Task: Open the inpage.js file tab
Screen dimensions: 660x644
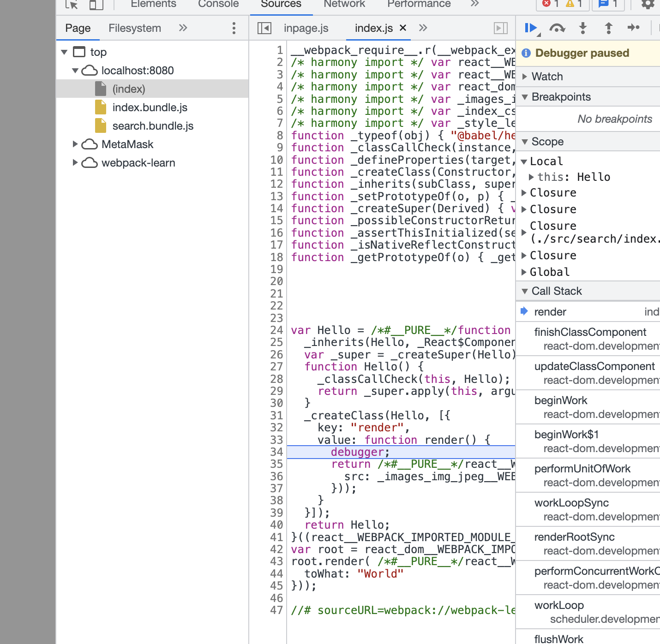Action: pyautogui.click(x=306, y=28)
